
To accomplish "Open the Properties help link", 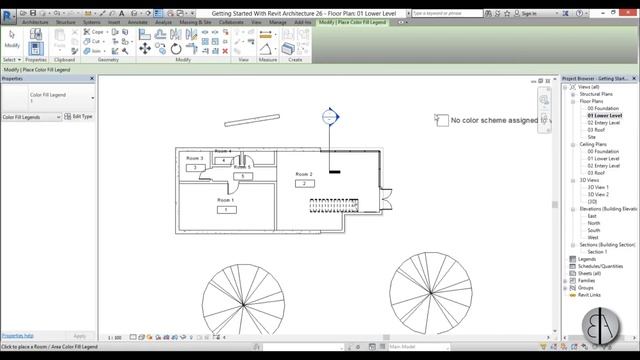I will 18,336.
